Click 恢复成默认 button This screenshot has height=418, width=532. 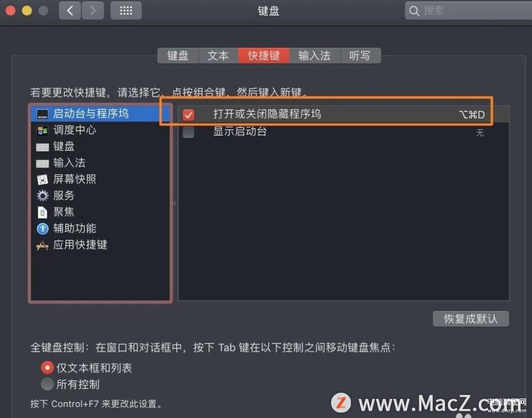coord(471,319)
